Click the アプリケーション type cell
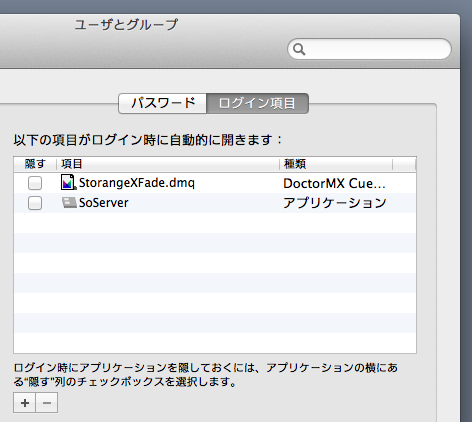 click(x=335, y=203)
